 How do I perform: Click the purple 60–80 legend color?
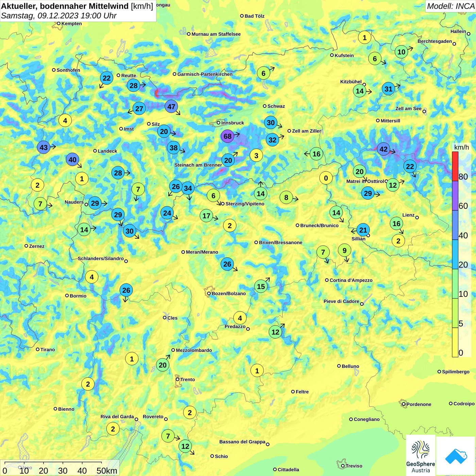point(455,196)
